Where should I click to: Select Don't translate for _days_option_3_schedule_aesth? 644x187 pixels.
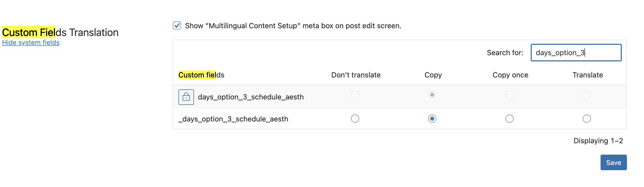tap(355, 119)
